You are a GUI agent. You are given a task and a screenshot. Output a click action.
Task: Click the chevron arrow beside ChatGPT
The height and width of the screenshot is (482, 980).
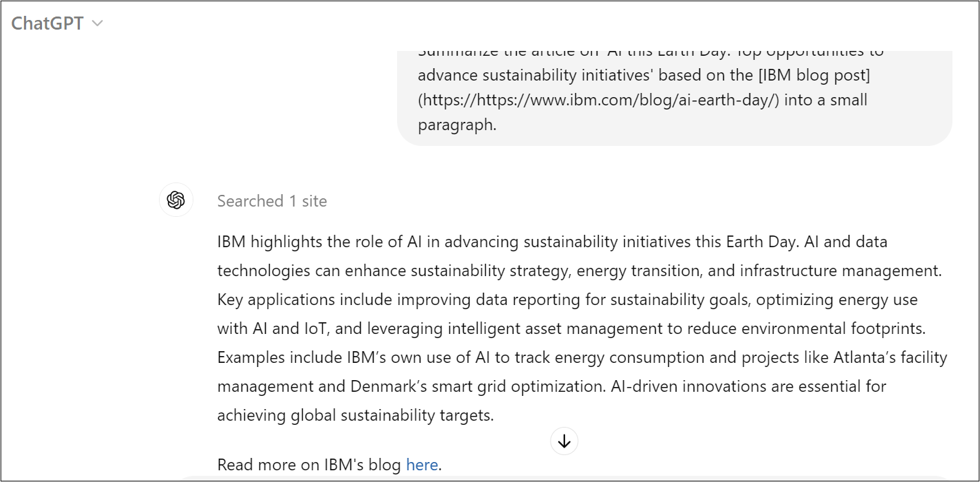pyautogui.click(x=98, y=23)
